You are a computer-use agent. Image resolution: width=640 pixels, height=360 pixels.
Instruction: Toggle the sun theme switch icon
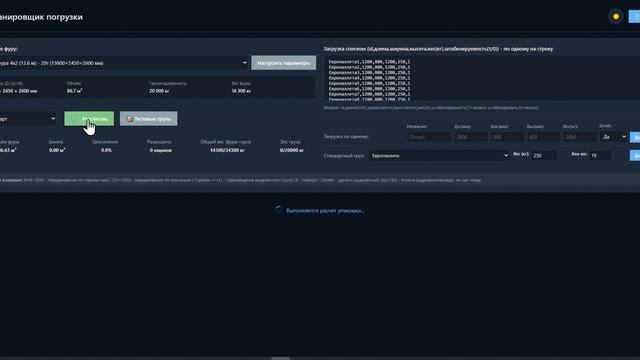pos(616,17)
